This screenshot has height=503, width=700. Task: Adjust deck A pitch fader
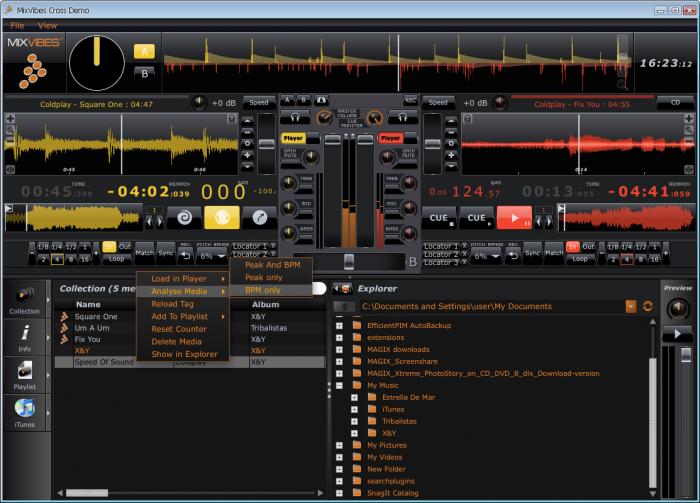[267, 144]
